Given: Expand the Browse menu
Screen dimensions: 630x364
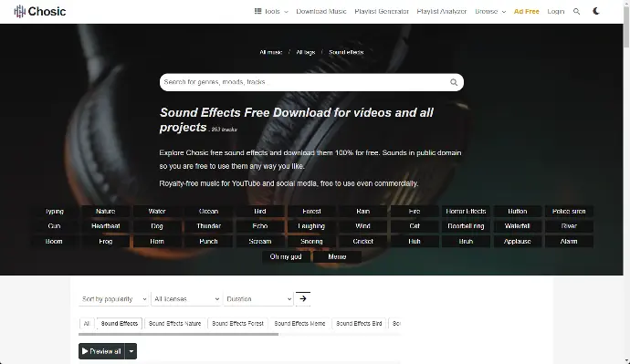Looking at the screenshot, I should [490, 11].
